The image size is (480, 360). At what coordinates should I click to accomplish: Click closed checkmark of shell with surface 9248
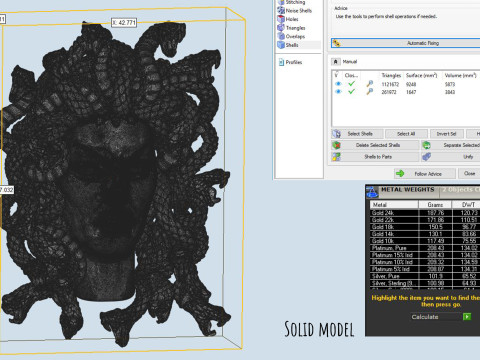click(x=351, y=84)
